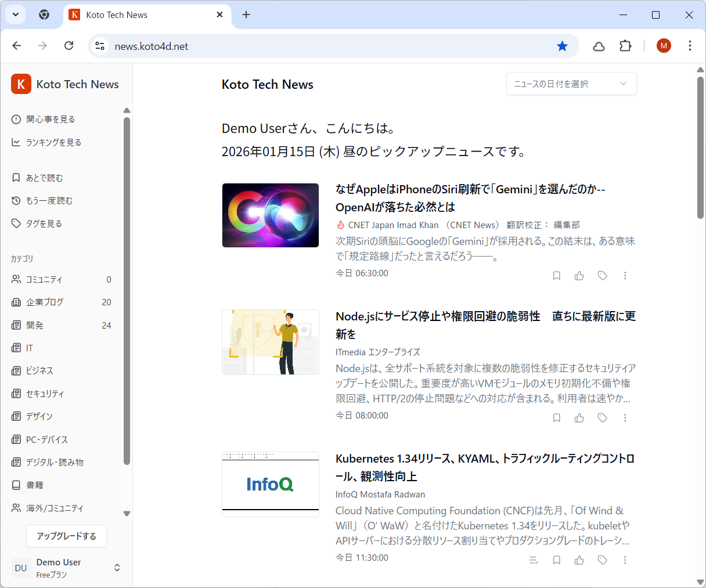The height and width of the screenshot is (588, 706).
Task: Open more options for Node.js article
Action: [625, 418]
